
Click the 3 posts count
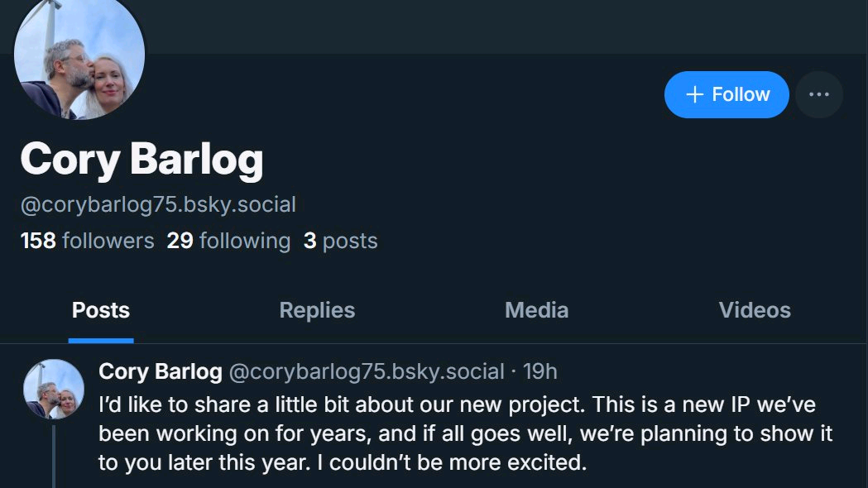340,241
